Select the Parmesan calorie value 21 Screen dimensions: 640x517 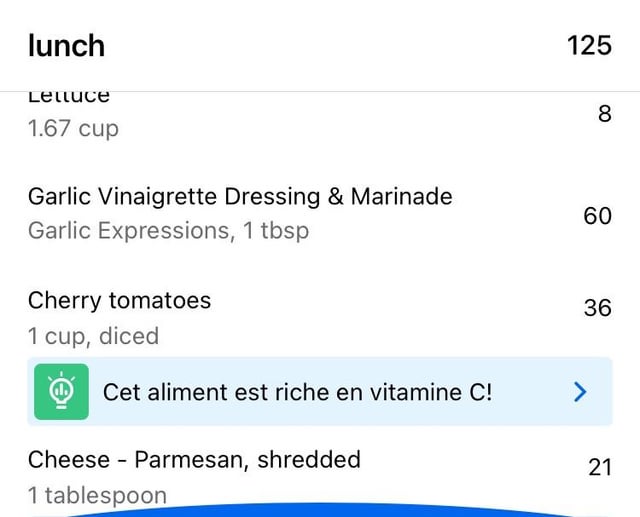pyautogui.click(x=600, y=467)
